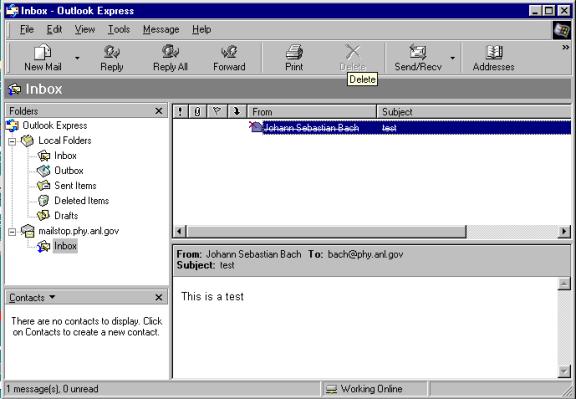
Task: Click the preview pane scroll up arrow
Action: [564, 284]
